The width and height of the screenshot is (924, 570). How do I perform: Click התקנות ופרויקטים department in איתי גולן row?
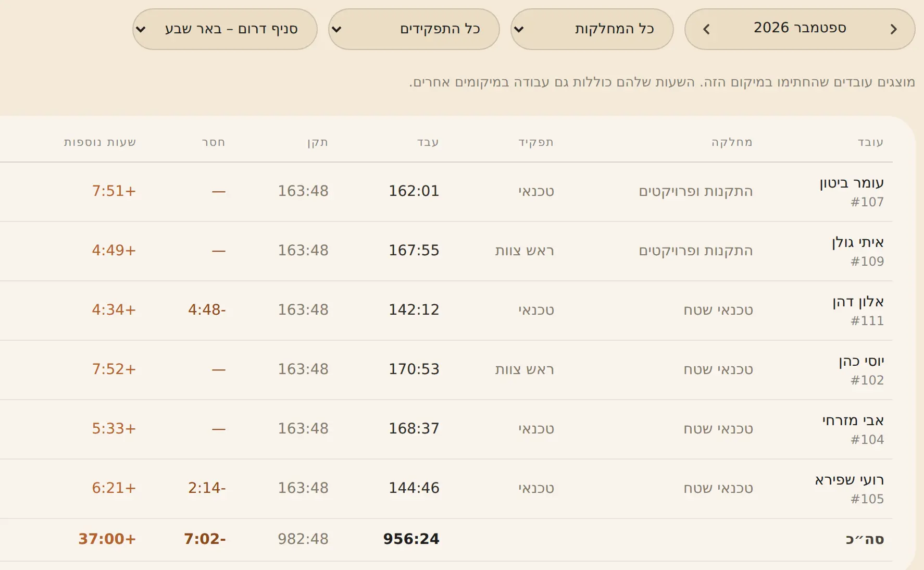coord(696,251)
